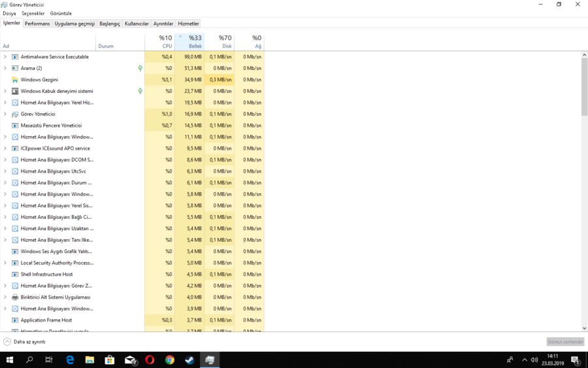
Task: Select the %5,1 CPU value cell
Action: click(159, 80)
